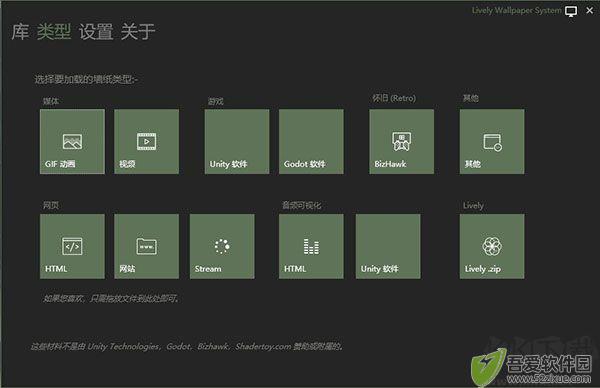
Task: Close the Lively Wallpaper System window
Action: (590, 11)
